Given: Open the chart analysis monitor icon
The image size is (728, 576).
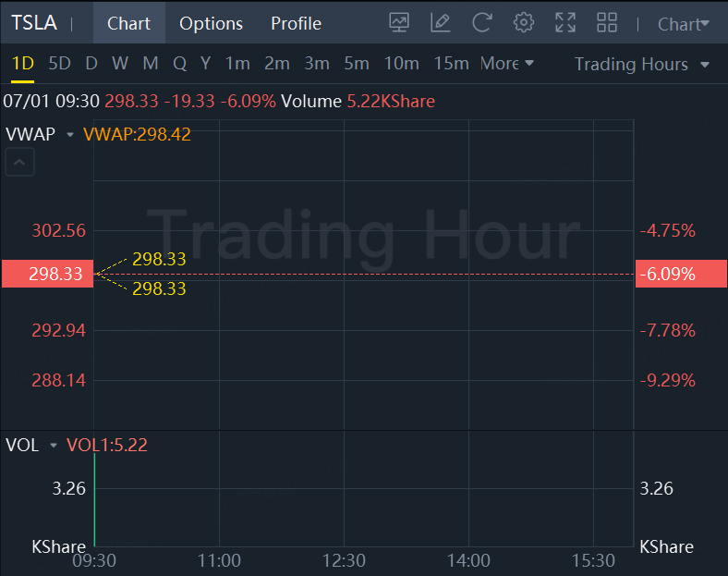Looking at the screenshot, I should [x=399, y=23].
